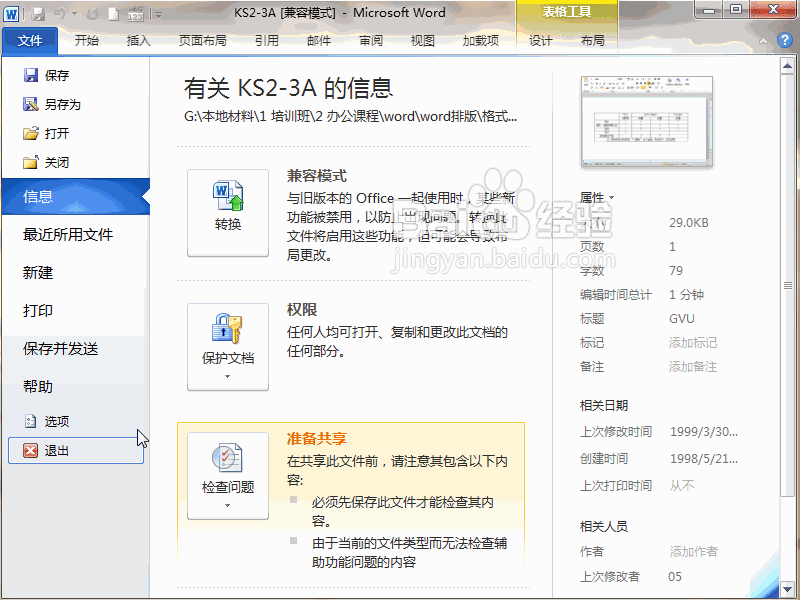Viewport: 800px width, 600px height.
Task: Click the 相关日期 (Related Dates) heading
Action: pos(604,406)
